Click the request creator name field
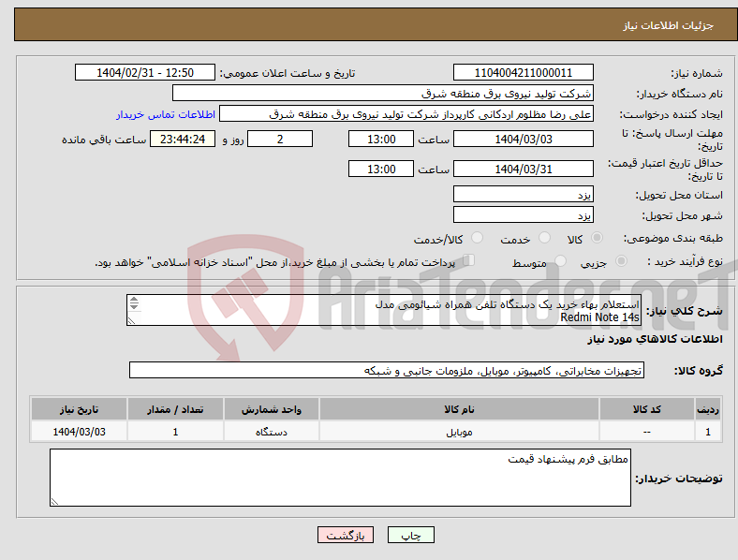The width and height of the screenshot is (738, 560). [406, 114]
